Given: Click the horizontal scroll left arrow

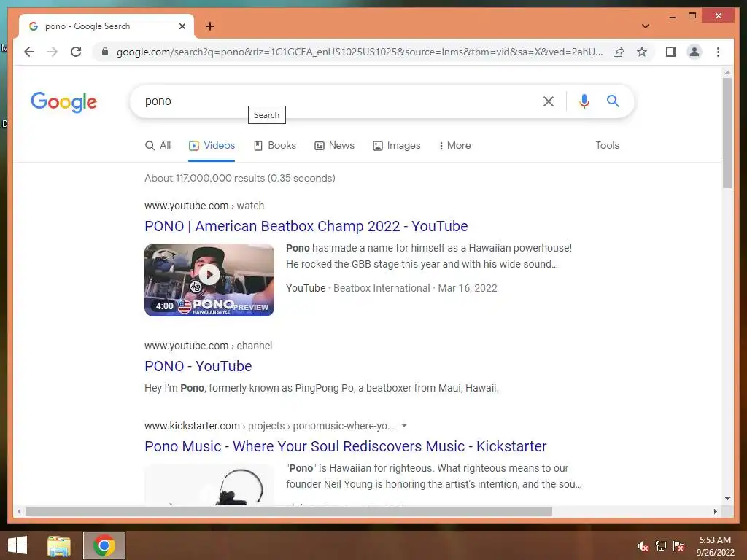Looking at the screenshot, I should pos(19,511).
